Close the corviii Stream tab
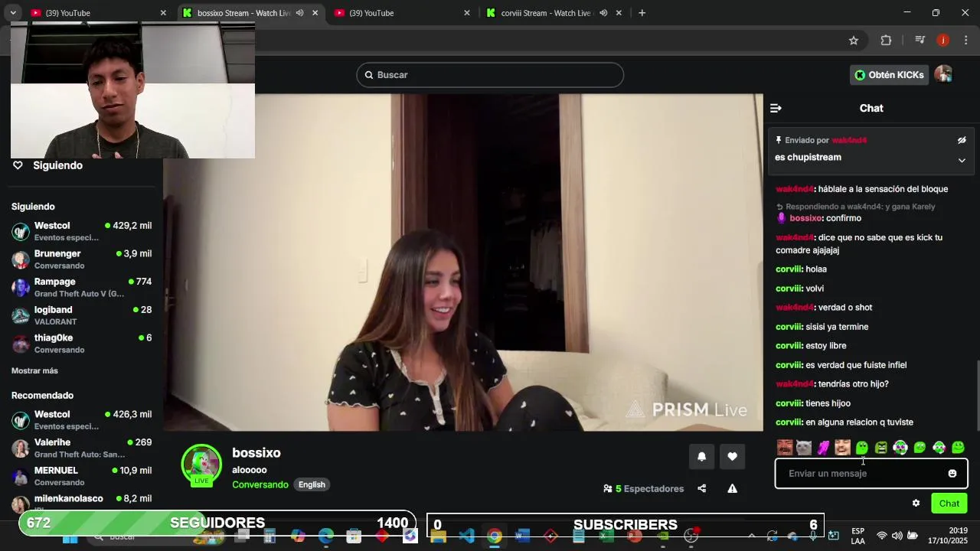980x551 pixels. (x=619, y=13)
